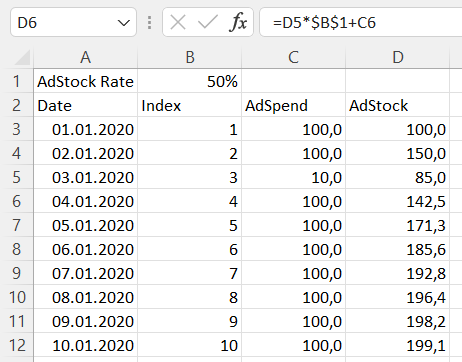The width and height of the screenshot is (462, 362).
Task: Select AdStock value 198,2
Action: 398,321
